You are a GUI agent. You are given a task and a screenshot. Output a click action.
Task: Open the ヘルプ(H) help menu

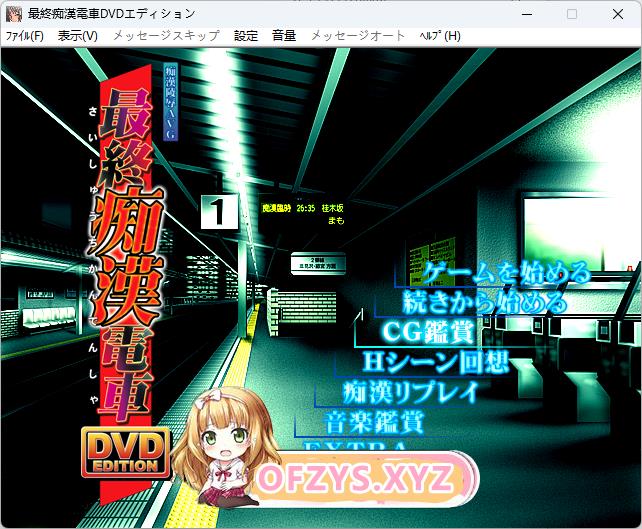tap(439, 35)
